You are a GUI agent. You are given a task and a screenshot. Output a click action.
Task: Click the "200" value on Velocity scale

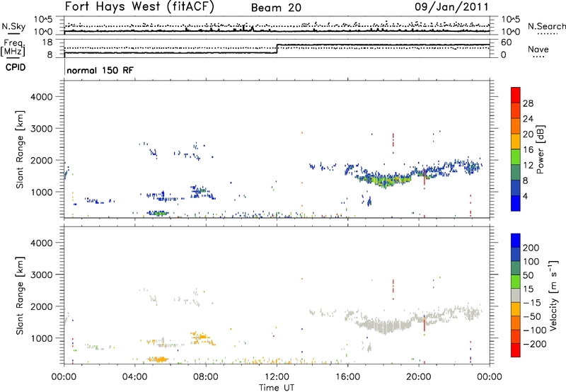click(531, 248)
